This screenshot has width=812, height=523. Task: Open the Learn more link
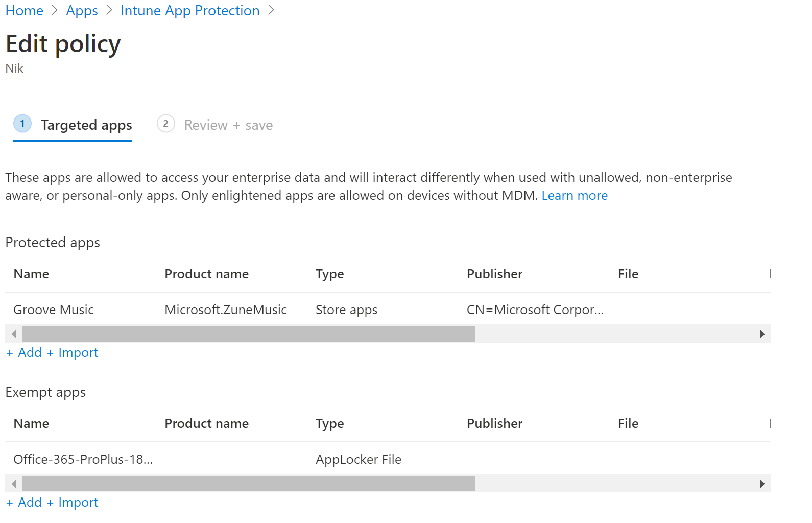[575, 196]
